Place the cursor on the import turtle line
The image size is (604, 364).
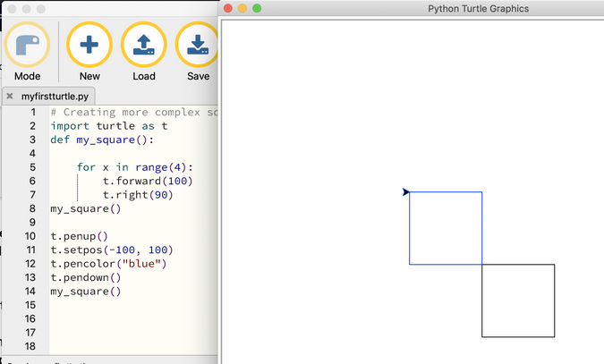point(107,126)
